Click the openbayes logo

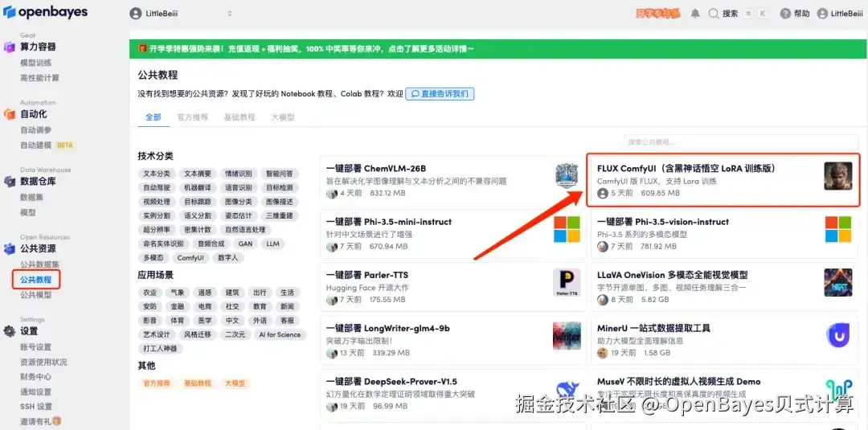(x=45, y=11)
